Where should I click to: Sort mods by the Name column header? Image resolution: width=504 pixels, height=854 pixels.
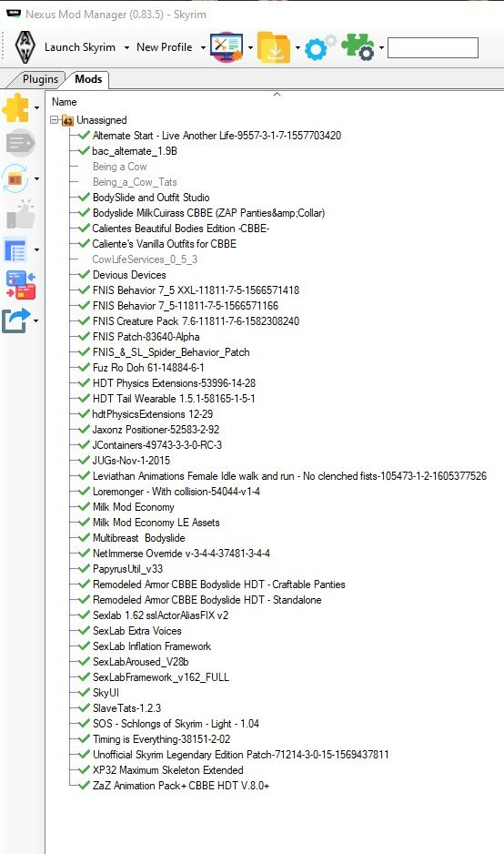tap(65, 102)
